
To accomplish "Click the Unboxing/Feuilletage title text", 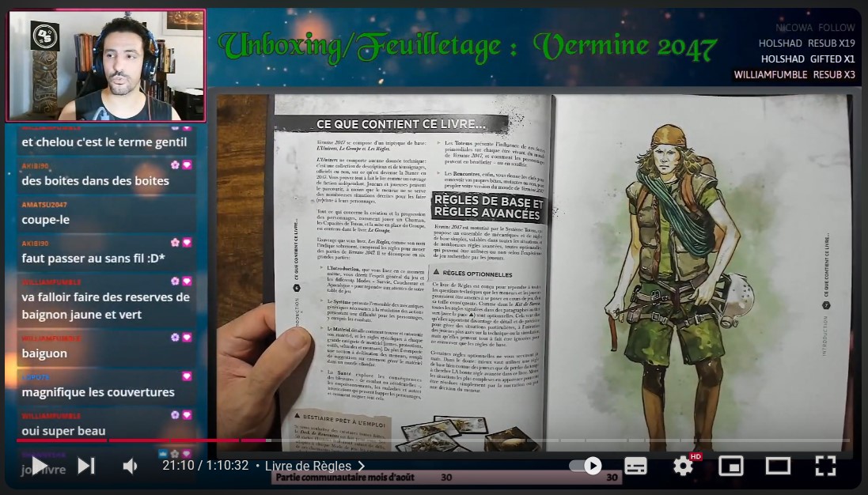I will point(468,47).
